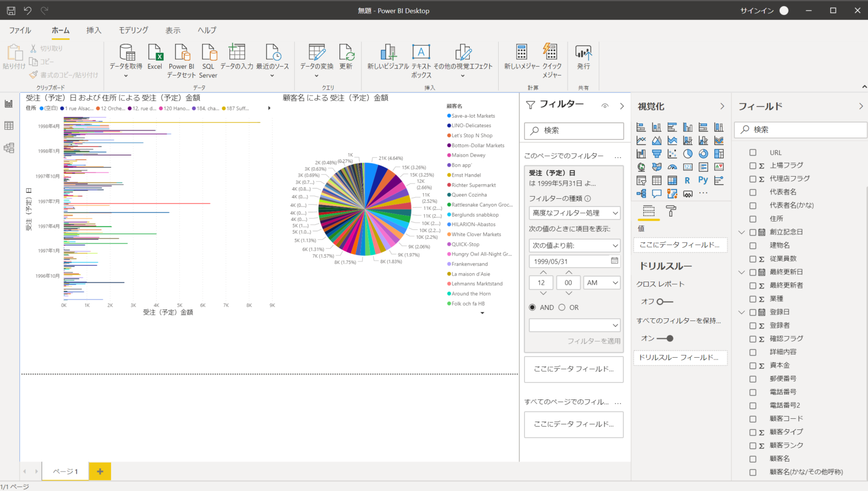Viewport: 868px width, 491px height.
Task: Select the funnel chart visual
Action: click(656, 154)
